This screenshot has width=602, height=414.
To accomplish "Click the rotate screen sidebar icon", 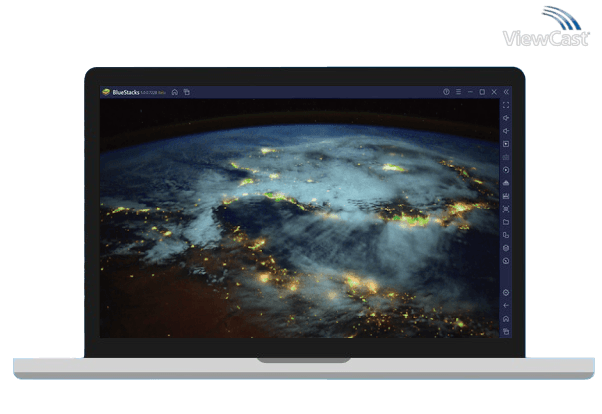I will (x=506, y=235).
